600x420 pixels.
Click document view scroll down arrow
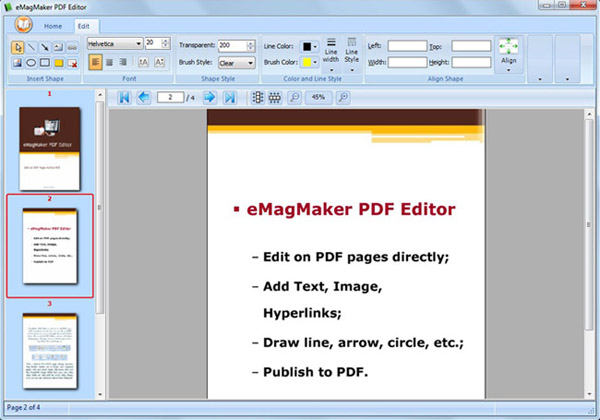(589, 394)
